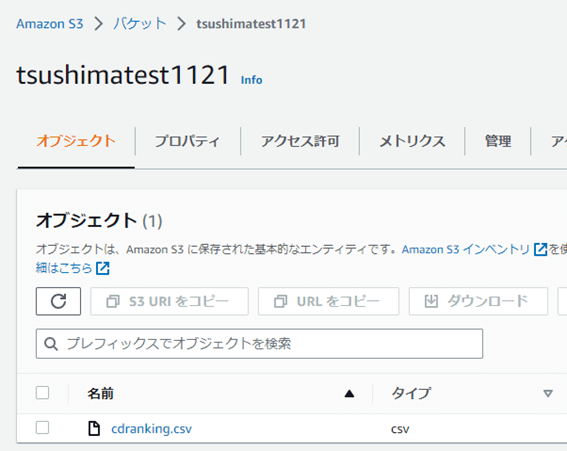Sort by タイプ using the down arrow
The image size is (567, 451).
point(548,393)
